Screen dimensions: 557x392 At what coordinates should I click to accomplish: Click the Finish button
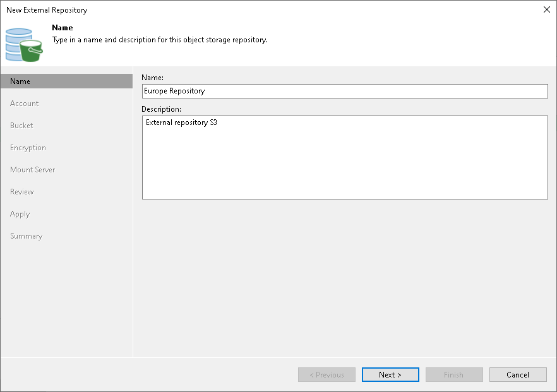click(454, 374)
